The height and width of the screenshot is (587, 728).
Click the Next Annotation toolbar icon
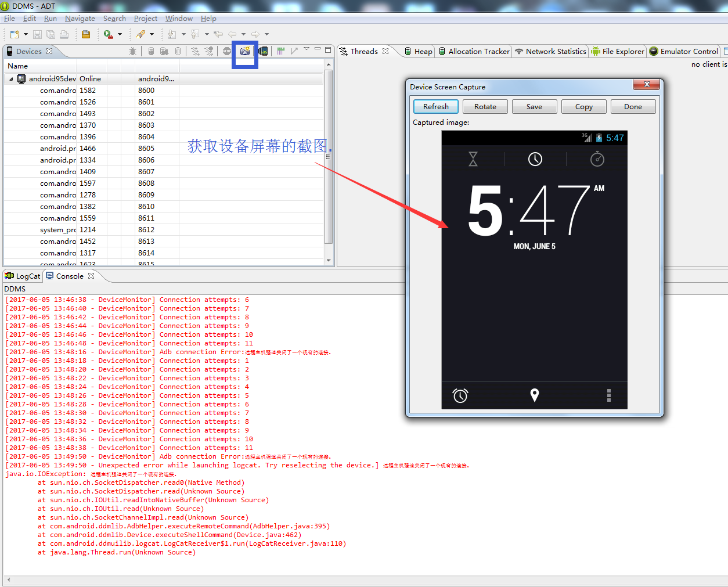click(x=172, y=34)
